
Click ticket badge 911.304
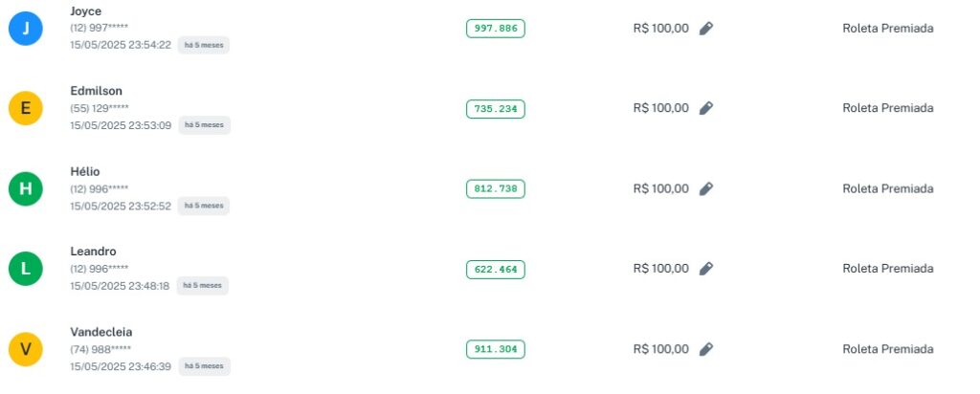496,350
